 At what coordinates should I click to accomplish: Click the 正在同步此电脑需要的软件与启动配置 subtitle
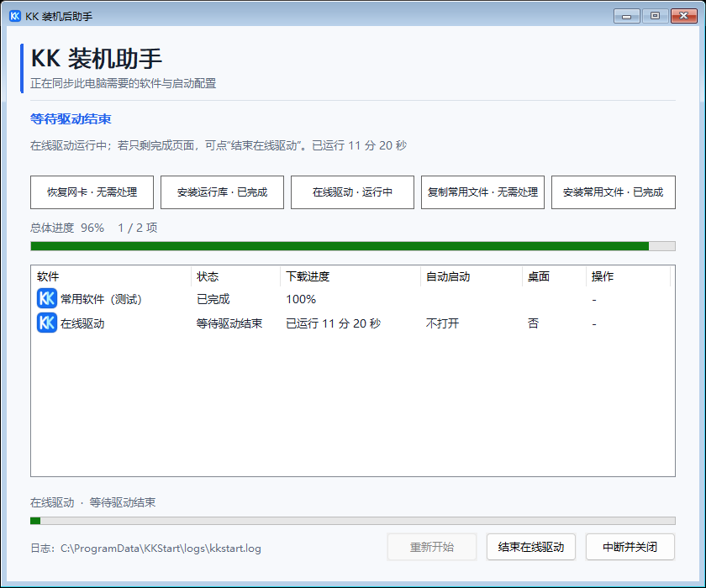click(123, 83)
